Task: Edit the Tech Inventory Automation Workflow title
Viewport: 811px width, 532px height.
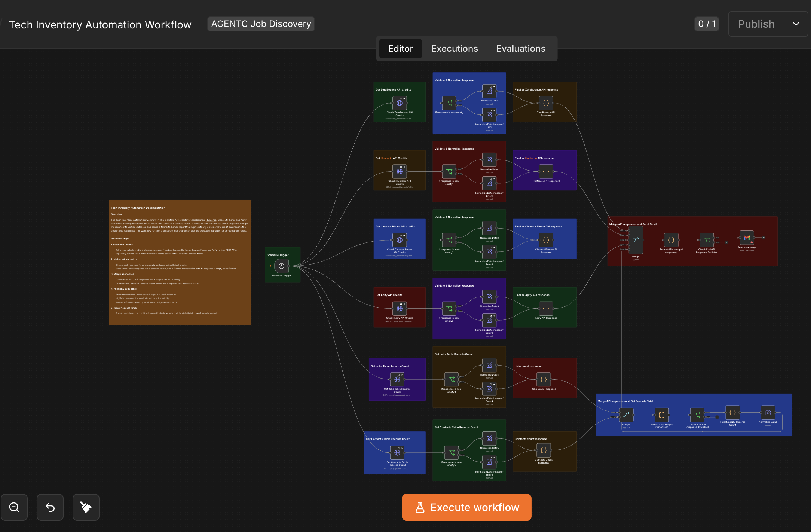Action: pos(100,25)
